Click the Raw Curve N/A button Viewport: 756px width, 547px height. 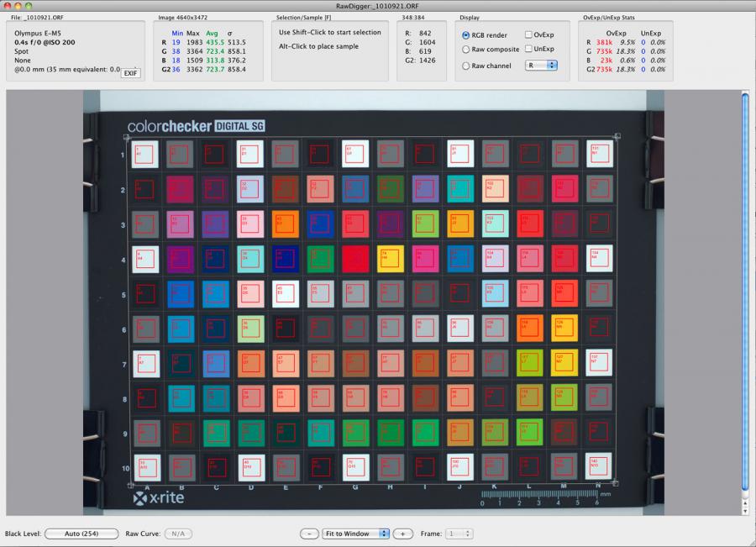click(x=178, y=534)
